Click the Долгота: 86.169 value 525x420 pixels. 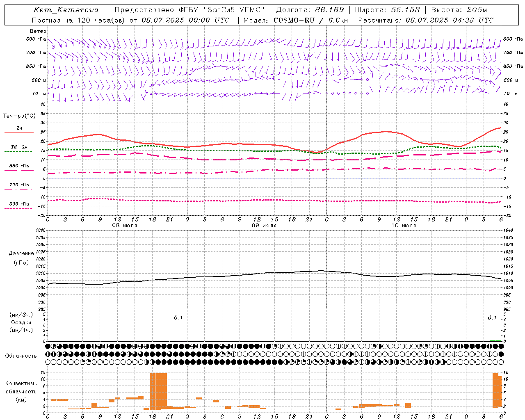tap(310, 10)
